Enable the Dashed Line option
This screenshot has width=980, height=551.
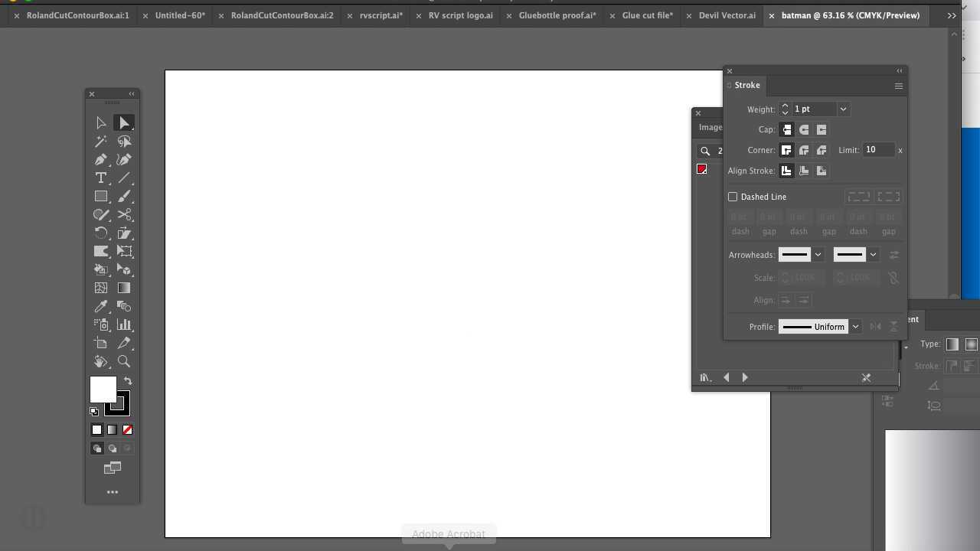[733, 197]
